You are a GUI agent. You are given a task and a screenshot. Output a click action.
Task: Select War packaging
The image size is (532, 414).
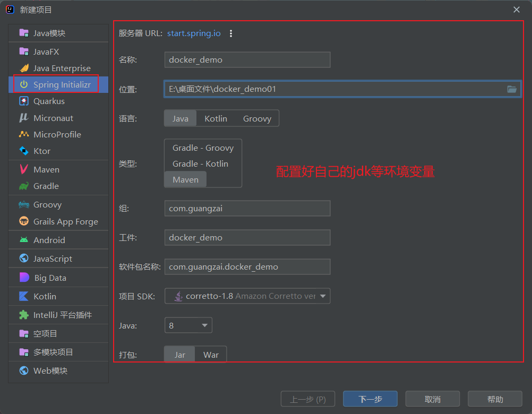coord(211,355)
